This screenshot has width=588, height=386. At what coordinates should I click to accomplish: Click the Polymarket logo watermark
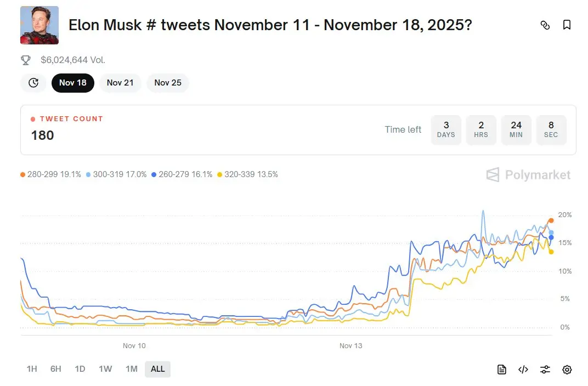(x=528, y=175)
